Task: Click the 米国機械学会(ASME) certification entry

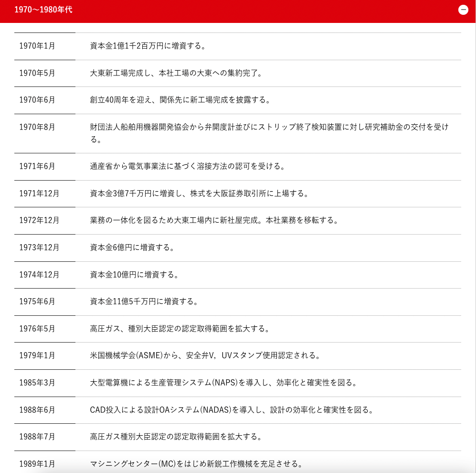Action: click(x=205, y=356)
